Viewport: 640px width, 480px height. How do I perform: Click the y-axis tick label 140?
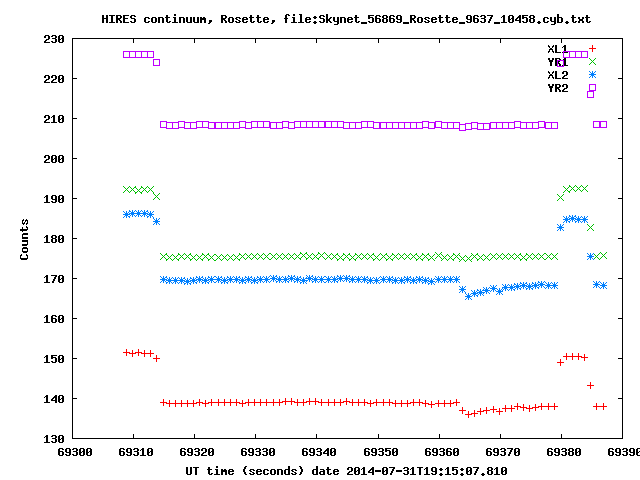(54, 399)
